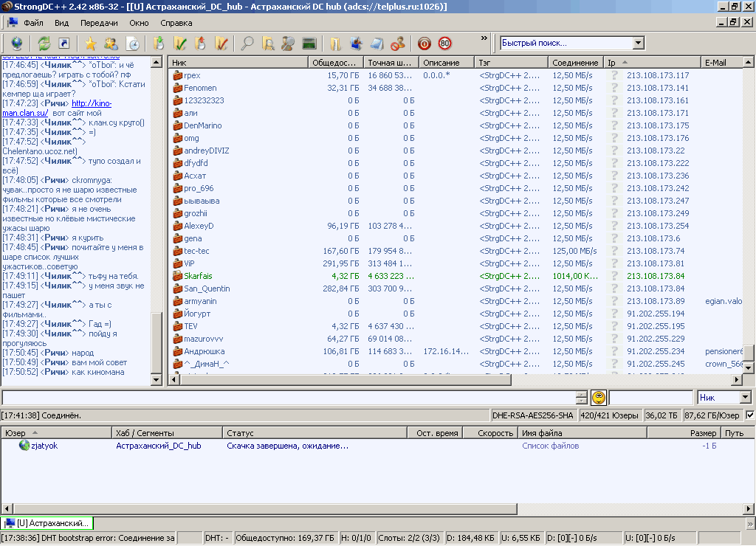
Task: Open the kino-man.clan.su link in chat
Action: point(57,108)
